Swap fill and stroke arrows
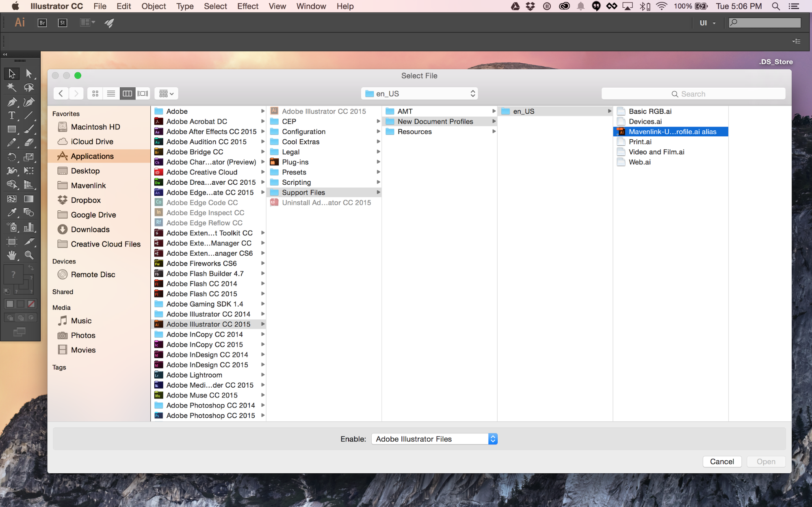812x507 pixels. (x=31, y=268)
